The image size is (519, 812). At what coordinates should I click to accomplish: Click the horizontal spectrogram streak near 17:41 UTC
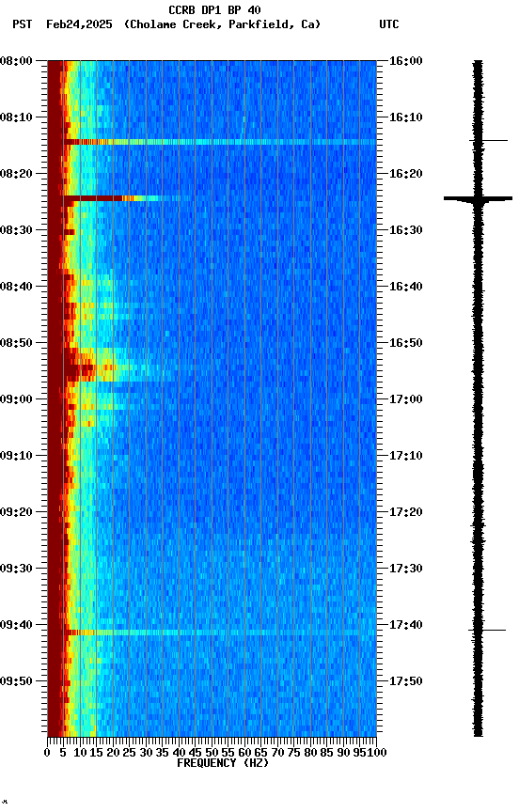[220, 632]
